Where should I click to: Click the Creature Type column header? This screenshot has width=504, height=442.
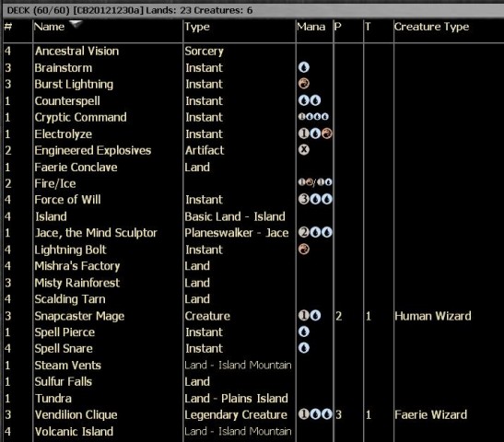pyautogui.click(x=432, y=27)
